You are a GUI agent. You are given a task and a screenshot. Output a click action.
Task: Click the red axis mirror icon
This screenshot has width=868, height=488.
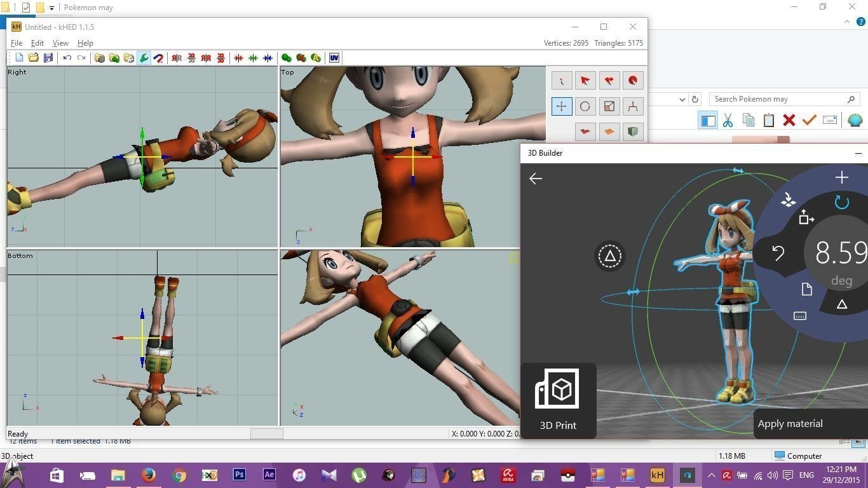(x=239, y=58)
